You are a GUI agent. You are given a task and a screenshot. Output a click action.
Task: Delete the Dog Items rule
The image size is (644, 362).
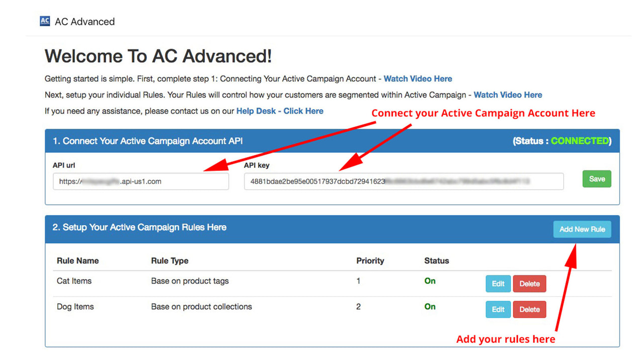pyautogui.click(x=529, y=309)
